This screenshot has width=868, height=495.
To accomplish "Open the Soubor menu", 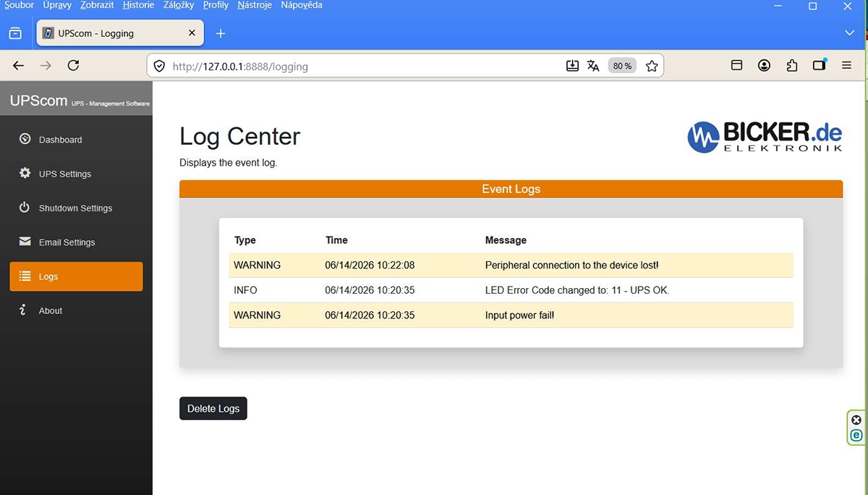I will 19,5.
